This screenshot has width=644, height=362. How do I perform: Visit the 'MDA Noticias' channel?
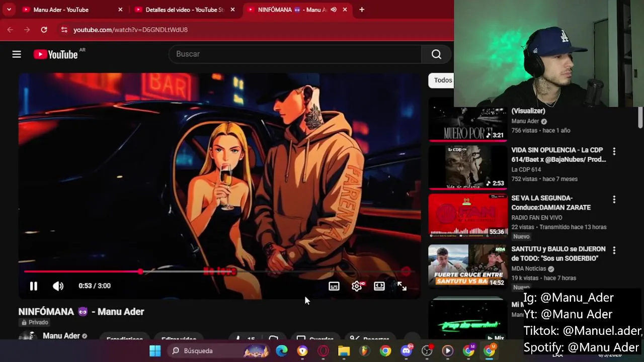[529, 269]
